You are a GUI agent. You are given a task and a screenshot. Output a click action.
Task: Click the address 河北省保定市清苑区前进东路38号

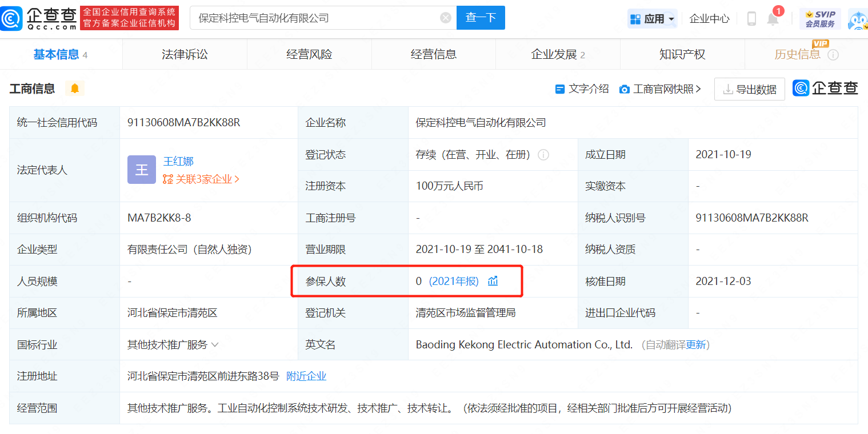(203, 376)
